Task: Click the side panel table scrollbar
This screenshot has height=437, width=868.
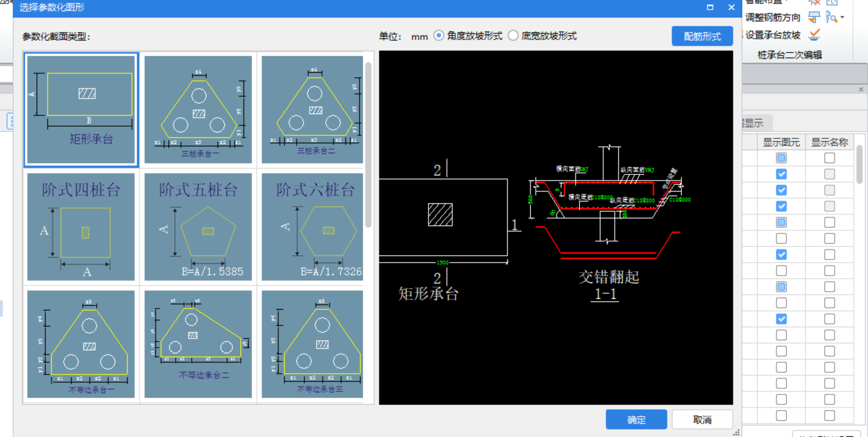Action: (860, 164)
